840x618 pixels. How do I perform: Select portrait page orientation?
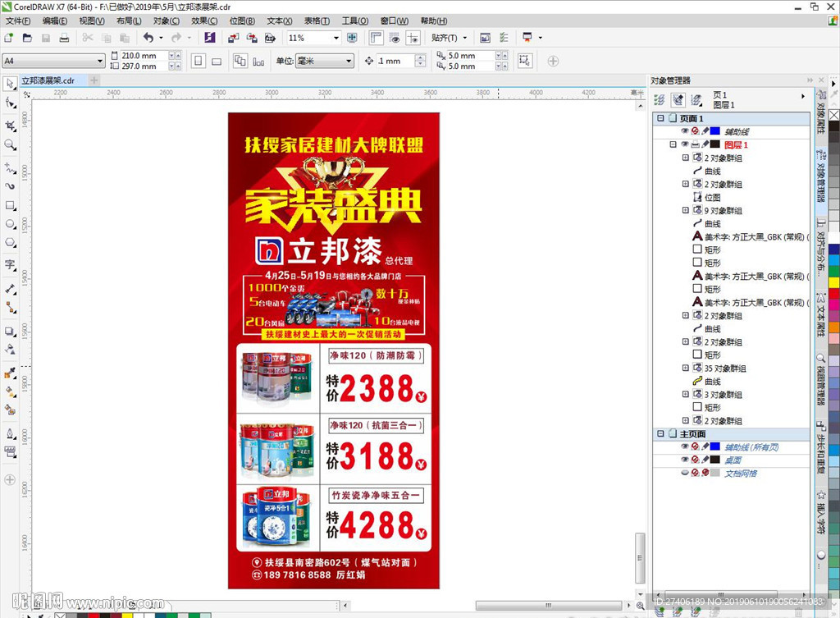coord(199,61)
